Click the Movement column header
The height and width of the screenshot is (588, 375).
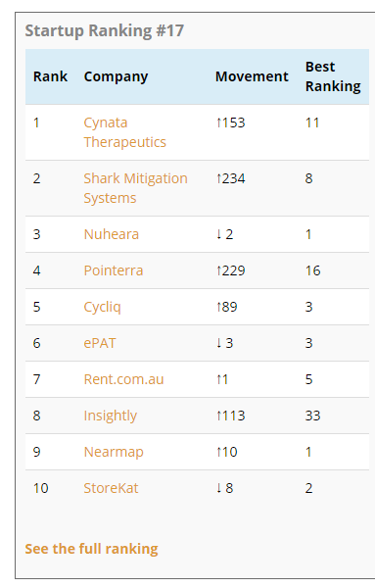[252, 76]
